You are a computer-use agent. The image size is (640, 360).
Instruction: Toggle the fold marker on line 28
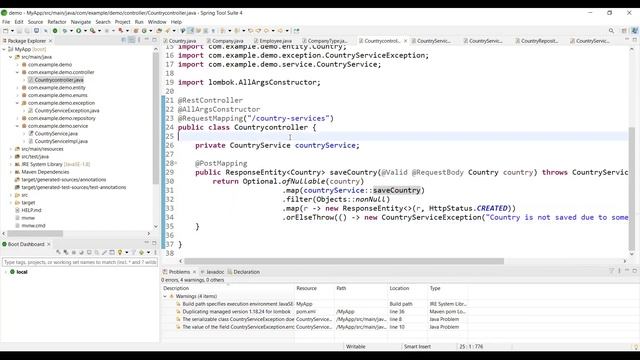coord(176,163)
